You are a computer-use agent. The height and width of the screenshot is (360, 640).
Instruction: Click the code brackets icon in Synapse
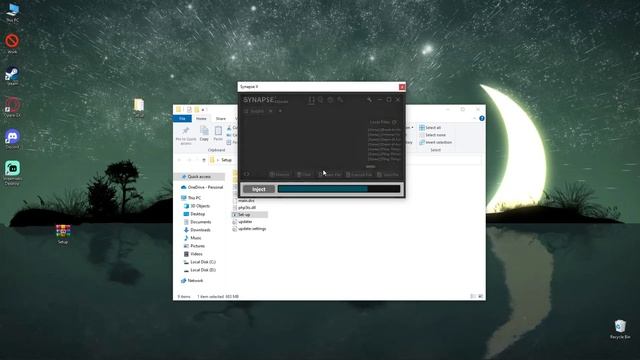click(247, 174)
